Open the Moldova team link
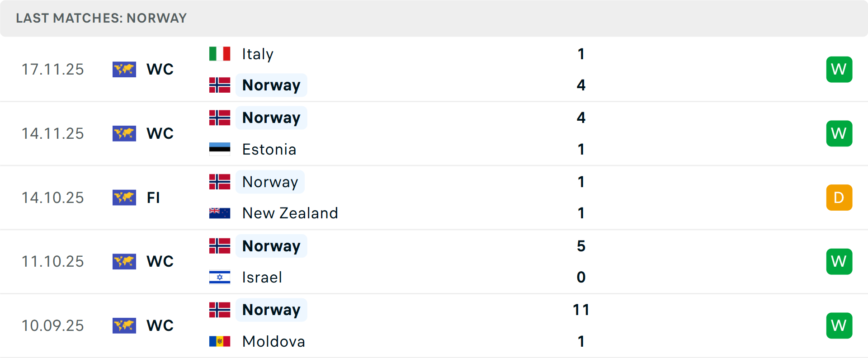This screenshot has height=358, width=868. [274, 341]
